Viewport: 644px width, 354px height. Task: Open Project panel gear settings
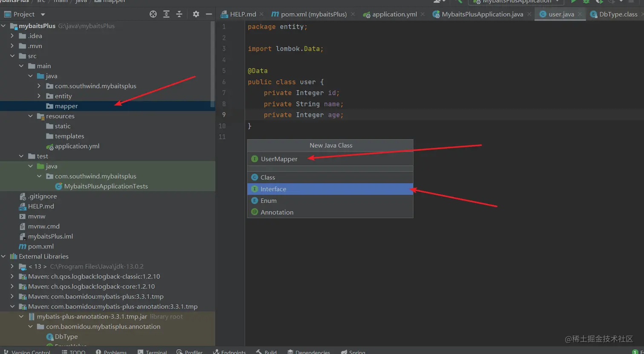click(x=196, y=14)
